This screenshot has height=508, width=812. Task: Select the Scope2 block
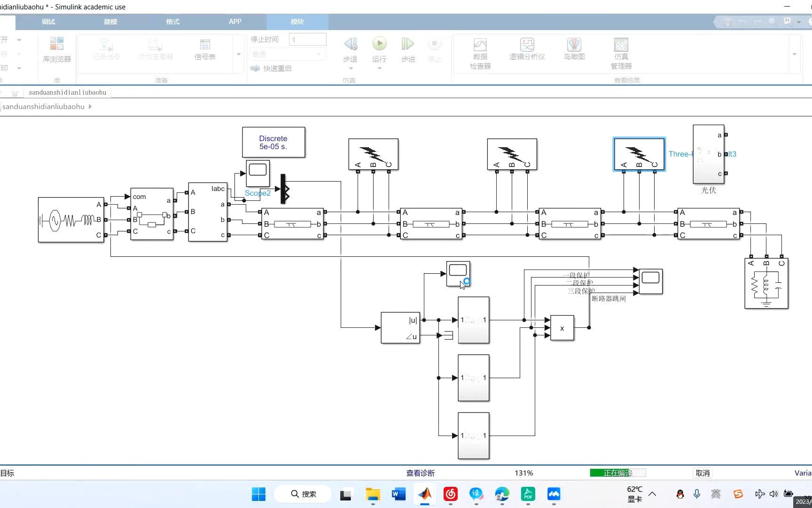tap(258, 173)
